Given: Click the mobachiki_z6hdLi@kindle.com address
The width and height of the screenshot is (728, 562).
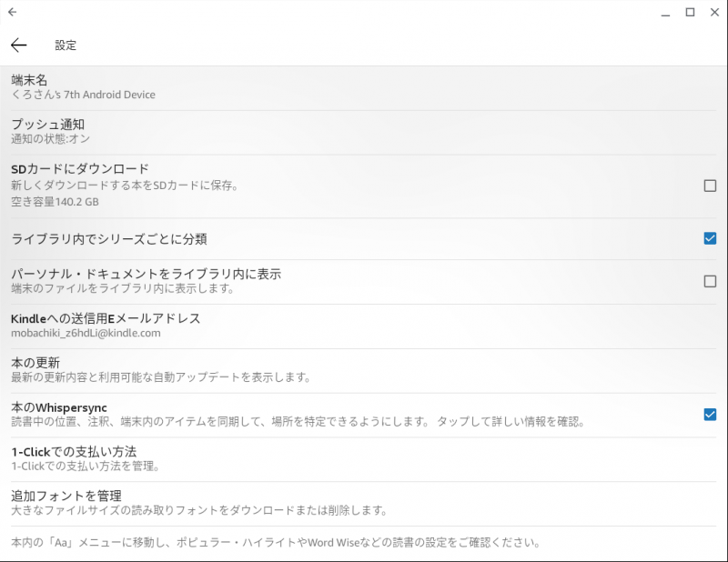Looking at the screenshot, I should (86, 333).
